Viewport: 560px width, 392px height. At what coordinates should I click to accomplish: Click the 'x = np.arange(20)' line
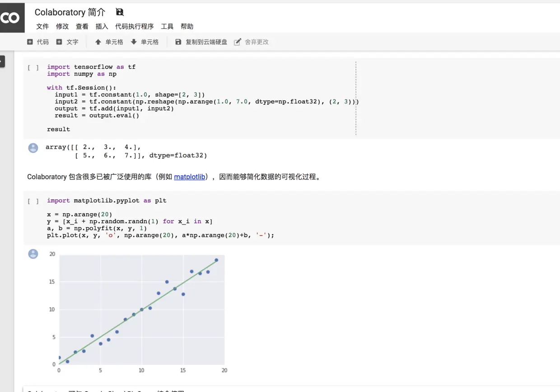(79, 214)
